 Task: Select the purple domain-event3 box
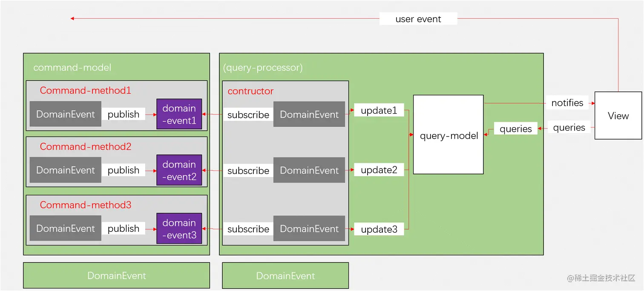tap(179, 228)
